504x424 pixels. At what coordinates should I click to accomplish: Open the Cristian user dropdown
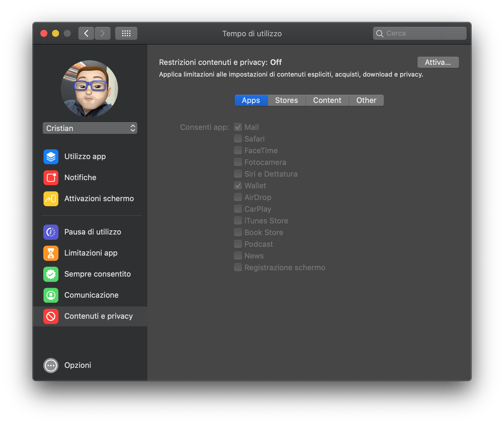click(x=90, y=128)
